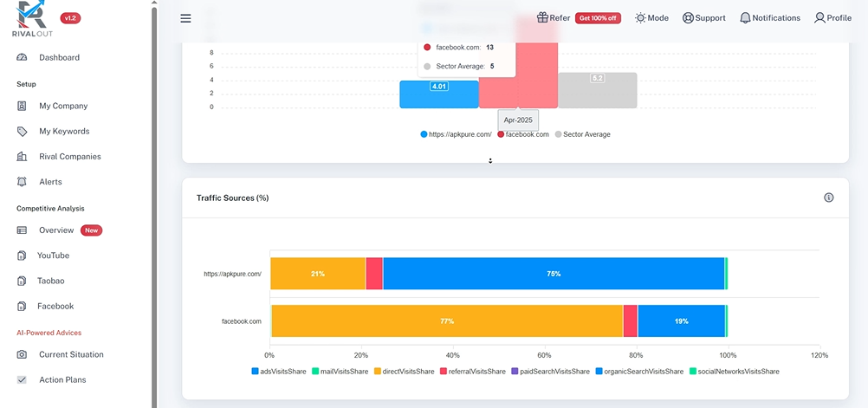Click the panel resize handle dots

coord(490,161)
